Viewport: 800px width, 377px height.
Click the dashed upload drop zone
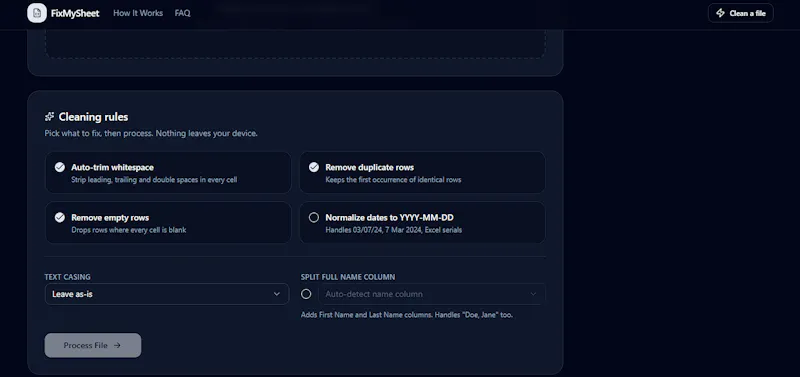coord(295,44)
